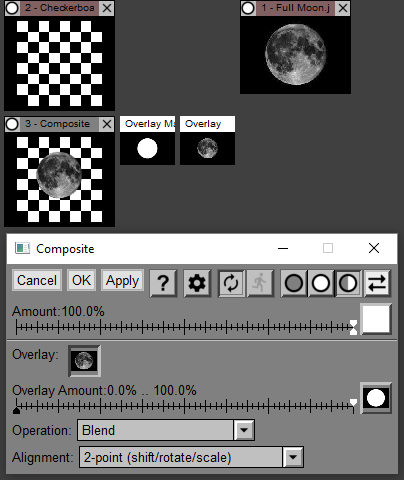
Task: Click the Overlay moon image selector
Action: (84, 361)
